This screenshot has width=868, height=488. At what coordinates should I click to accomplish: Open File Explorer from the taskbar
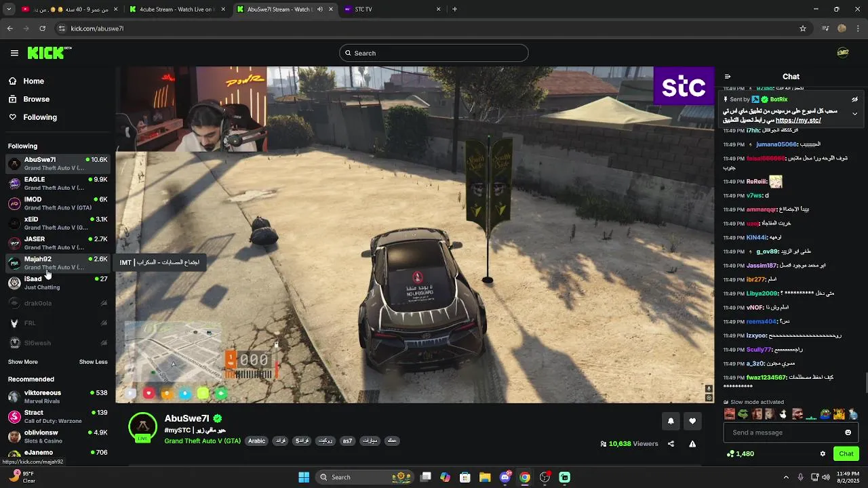(485, 477)
